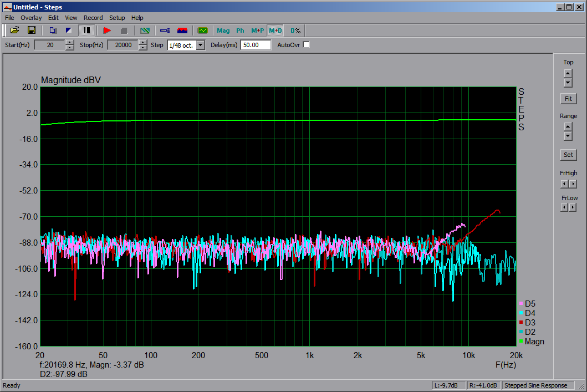Increase Start(Hz) with the up spinner arrow
The width and height of the screenshot is (587, 392).
coord(69,42)
